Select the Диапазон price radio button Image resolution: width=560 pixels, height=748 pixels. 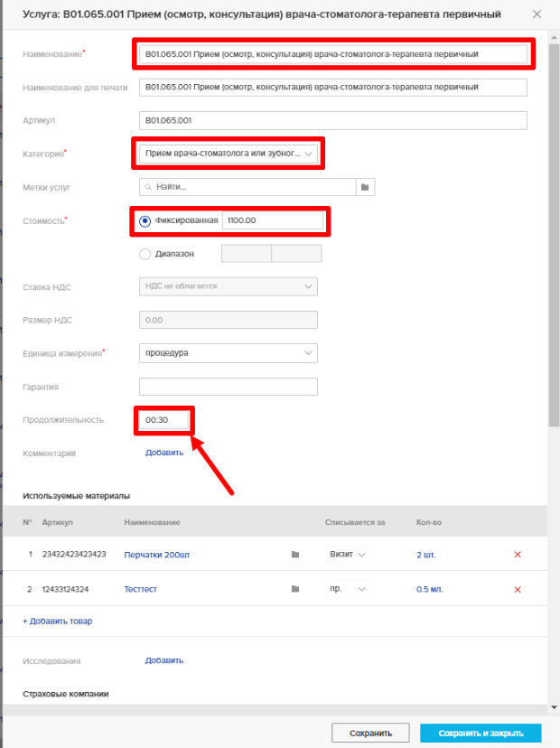145,254
